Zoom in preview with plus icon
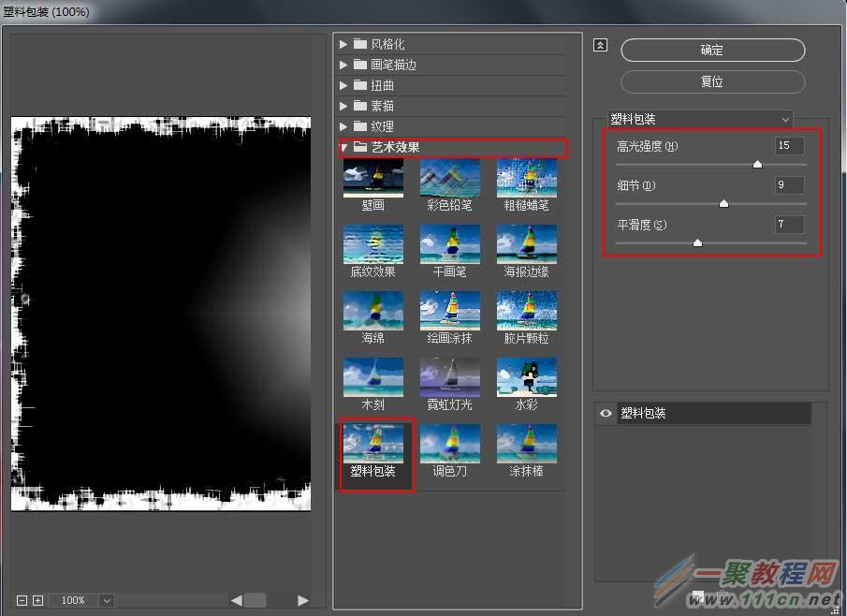847x616 pixels. tap(37, 600)
